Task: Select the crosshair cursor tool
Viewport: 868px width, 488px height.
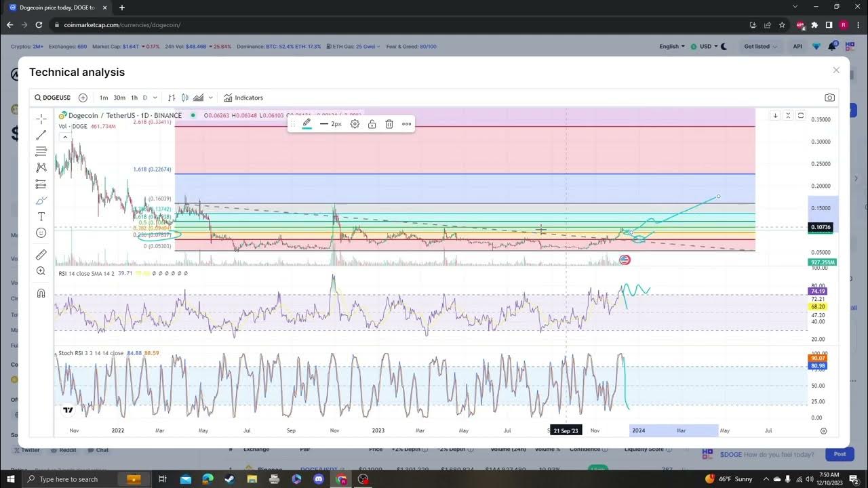Action: point(41,119)
